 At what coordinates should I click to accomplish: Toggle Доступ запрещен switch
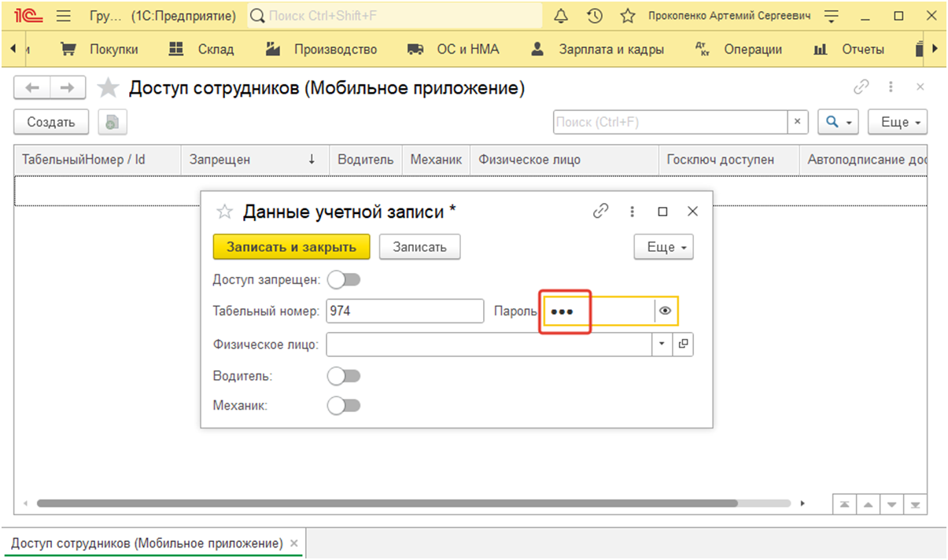[343, 279]
